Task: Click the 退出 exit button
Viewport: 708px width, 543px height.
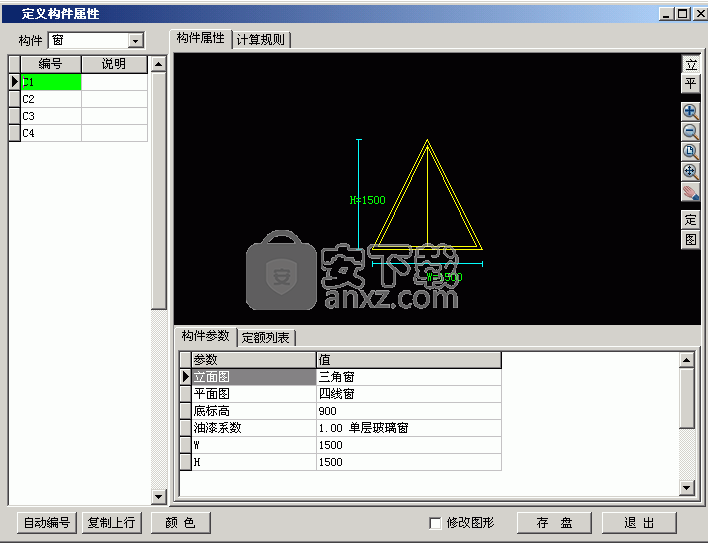Action: [639, 523]
